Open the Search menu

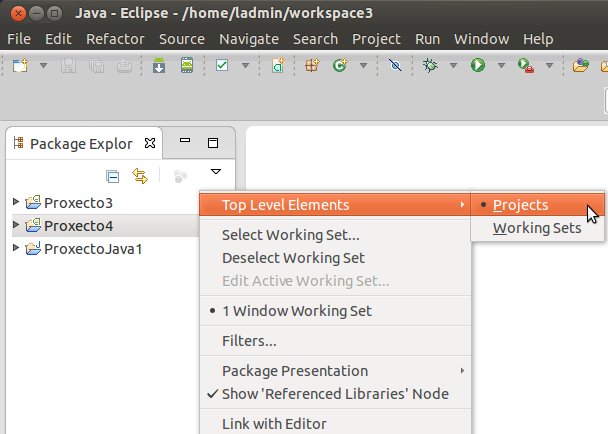(315, 39)
